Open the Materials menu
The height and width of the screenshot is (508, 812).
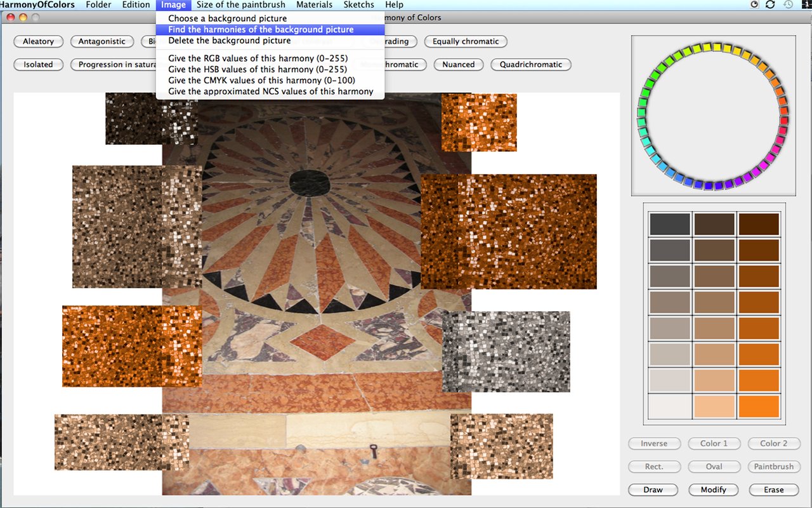tap(314, 4)
